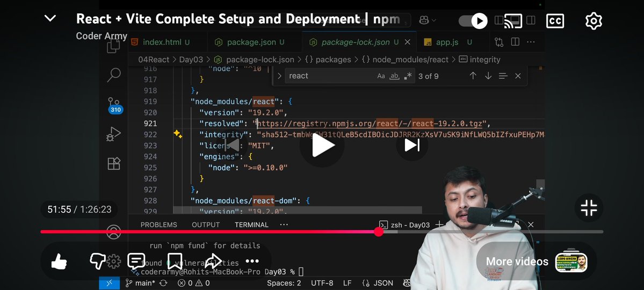Viewport: 644px width, 290px height.
Task: Close the terminal panel
Action: [x=531, y=224]
